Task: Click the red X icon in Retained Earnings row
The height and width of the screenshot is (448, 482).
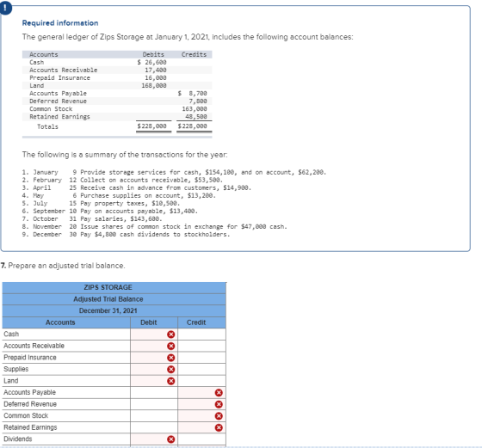Action: click(219, 427)
